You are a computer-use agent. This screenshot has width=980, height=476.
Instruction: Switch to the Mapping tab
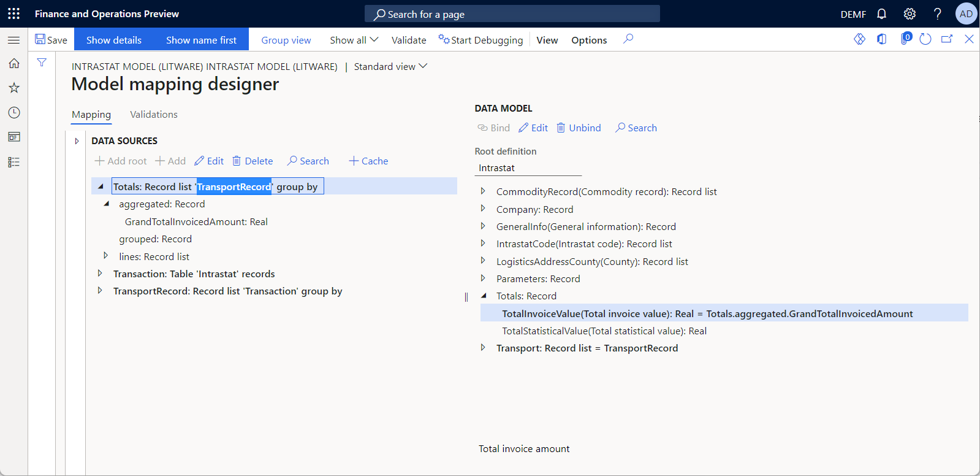[91, 115]
